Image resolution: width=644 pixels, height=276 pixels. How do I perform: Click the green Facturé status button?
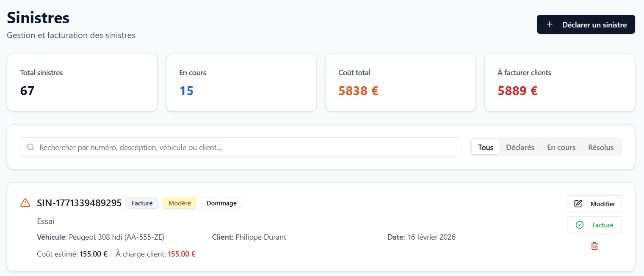(x=594, y=225)
